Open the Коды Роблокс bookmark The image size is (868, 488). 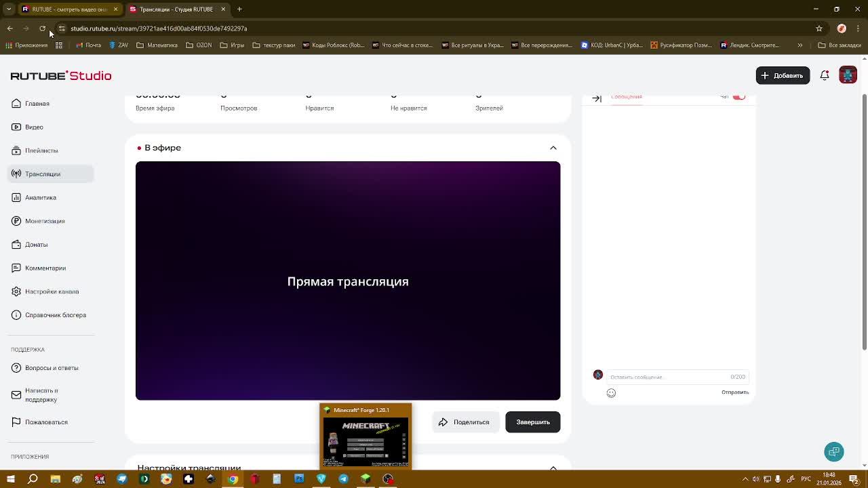point(334,45)
